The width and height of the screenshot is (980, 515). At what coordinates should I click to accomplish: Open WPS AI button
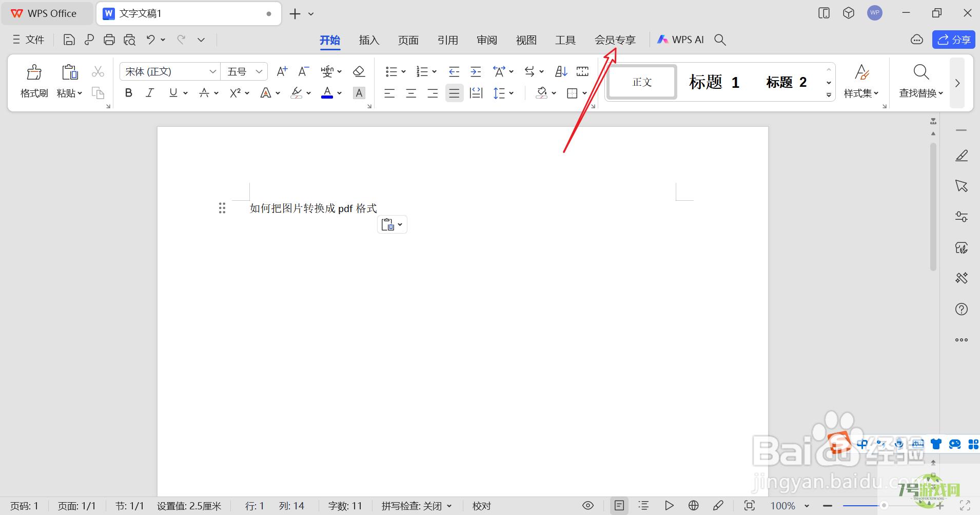(x=681, y=40)
